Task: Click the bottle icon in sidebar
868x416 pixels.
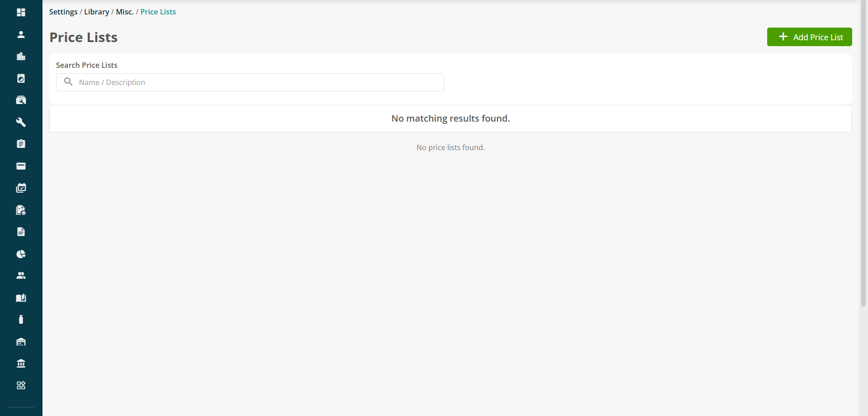Action: tap(21, 319)
